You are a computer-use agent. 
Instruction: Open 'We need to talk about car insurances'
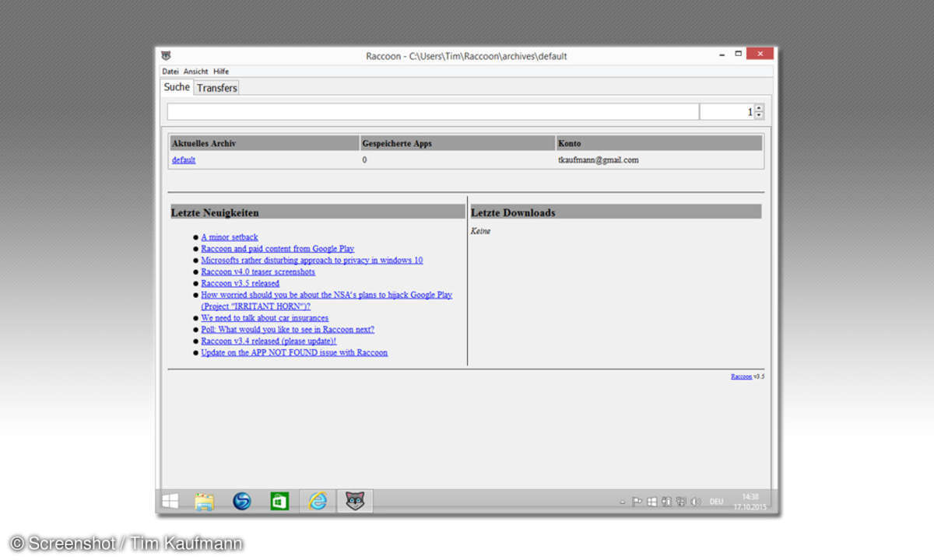coord(265,318)
